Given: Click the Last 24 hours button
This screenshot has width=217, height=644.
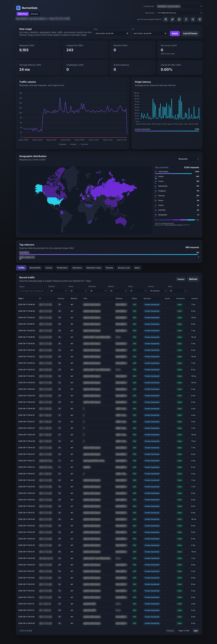Looking at the screenshot, I should tap(190, 34).
